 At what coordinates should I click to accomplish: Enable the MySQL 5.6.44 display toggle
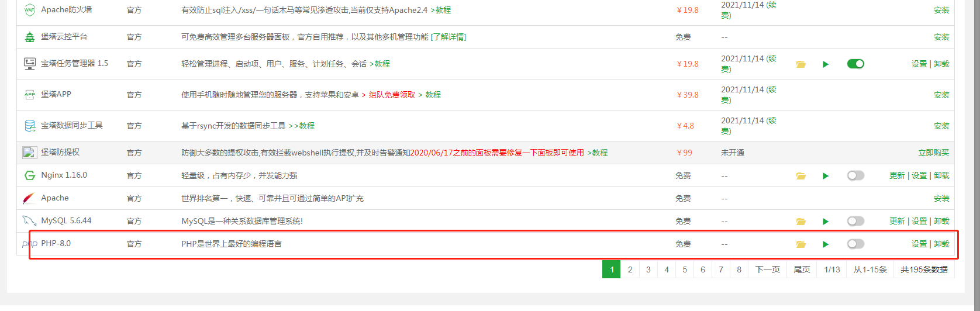tap(855, 221)
